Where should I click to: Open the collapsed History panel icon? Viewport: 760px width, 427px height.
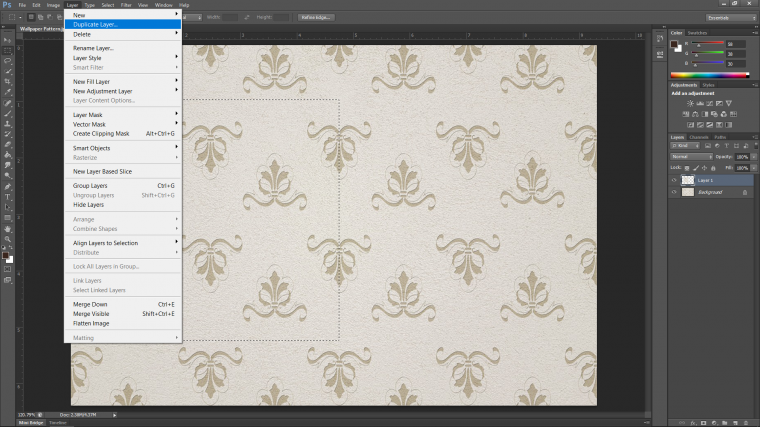pos(660,39)
